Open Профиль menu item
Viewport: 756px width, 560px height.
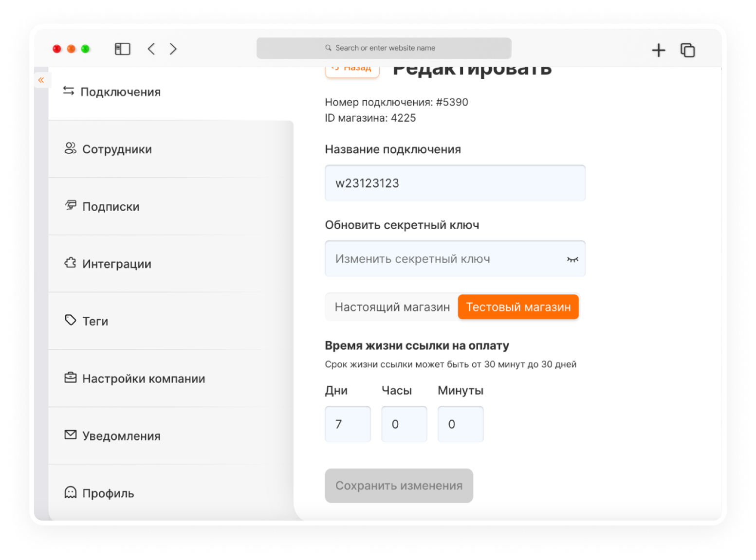[171, 493]
